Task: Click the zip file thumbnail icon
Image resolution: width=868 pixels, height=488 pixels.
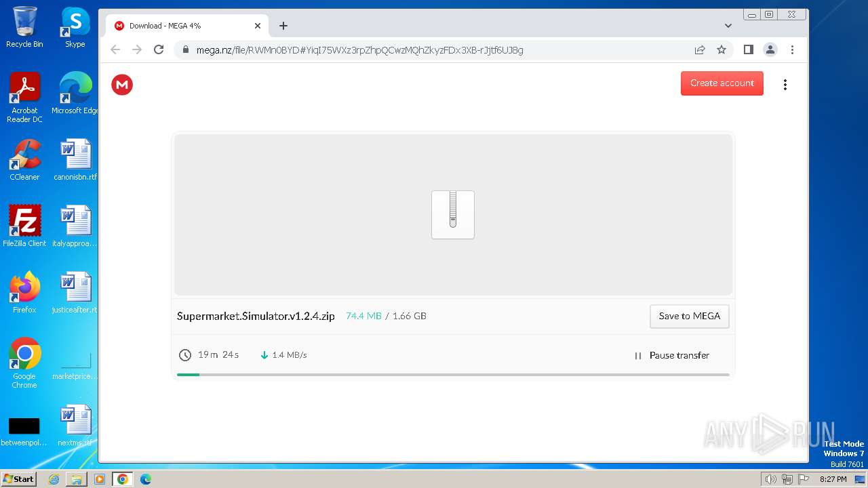Action: 453,214
